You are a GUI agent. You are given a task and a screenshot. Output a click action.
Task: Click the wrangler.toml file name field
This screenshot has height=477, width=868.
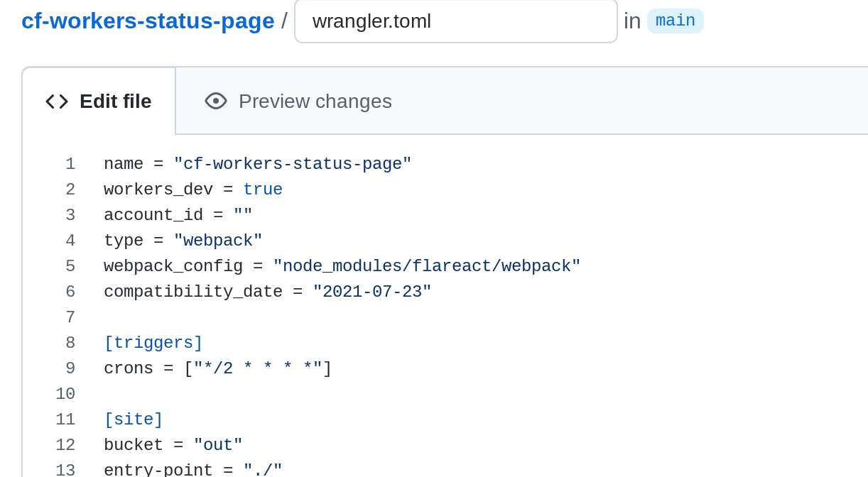point(456,21)
